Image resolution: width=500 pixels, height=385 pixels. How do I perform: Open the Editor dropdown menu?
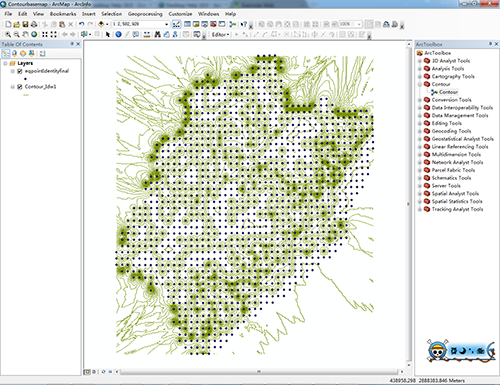pos(221,35)
